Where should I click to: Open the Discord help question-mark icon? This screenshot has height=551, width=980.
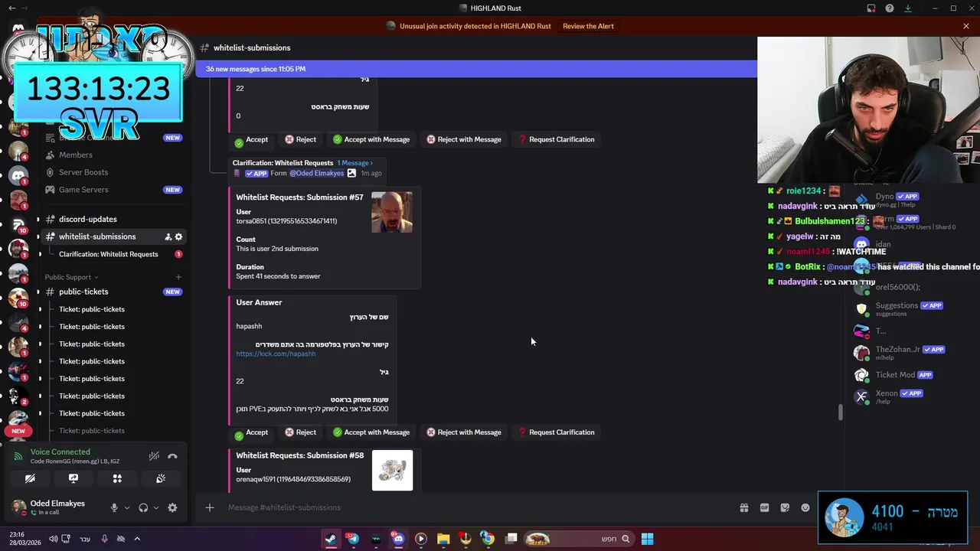[890, 8]
